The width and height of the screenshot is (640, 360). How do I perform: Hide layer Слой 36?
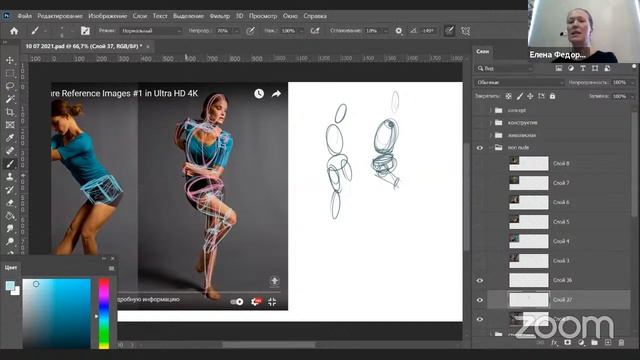tap(480, 280)
